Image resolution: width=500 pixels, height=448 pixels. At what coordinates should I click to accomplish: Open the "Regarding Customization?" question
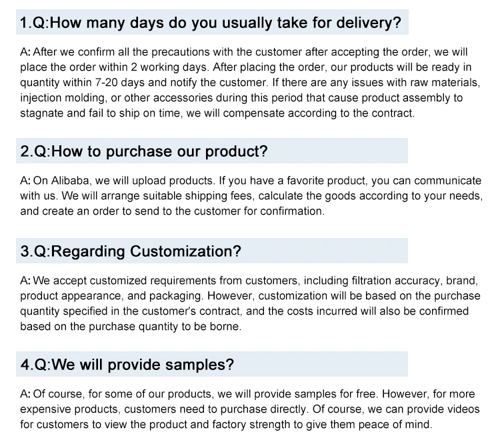click(131, 251)
